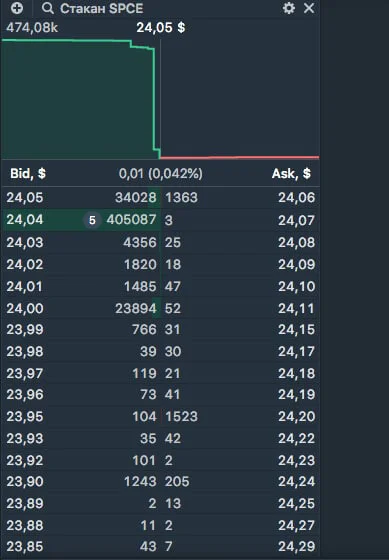Click ask volume 1363

(181, 198)
